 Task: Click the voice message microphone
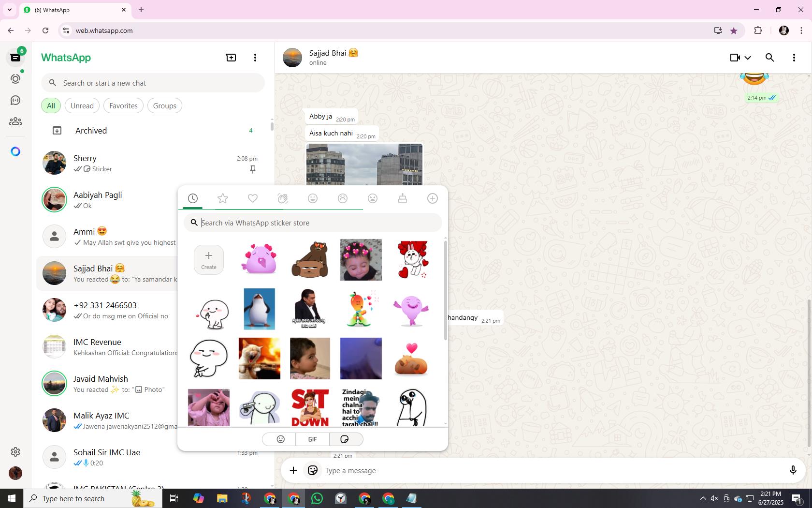click(793, 470)
